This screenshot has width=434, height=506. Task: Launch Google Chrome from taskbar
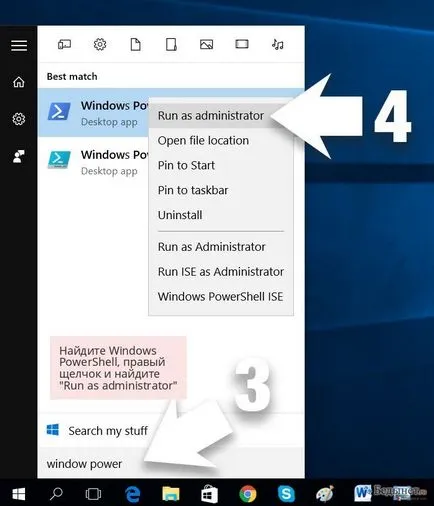coord(248,494)
